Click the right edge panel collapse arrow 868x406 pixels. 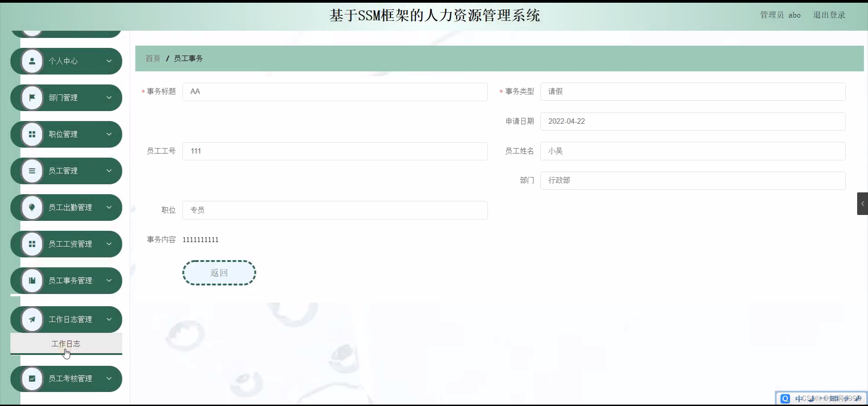[x=863, y=204]
